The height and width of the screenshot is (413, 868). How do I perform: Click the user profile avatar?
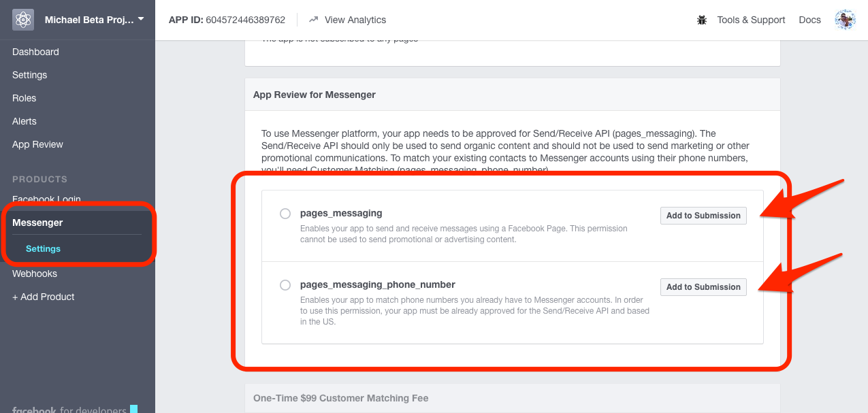point(845,20)
